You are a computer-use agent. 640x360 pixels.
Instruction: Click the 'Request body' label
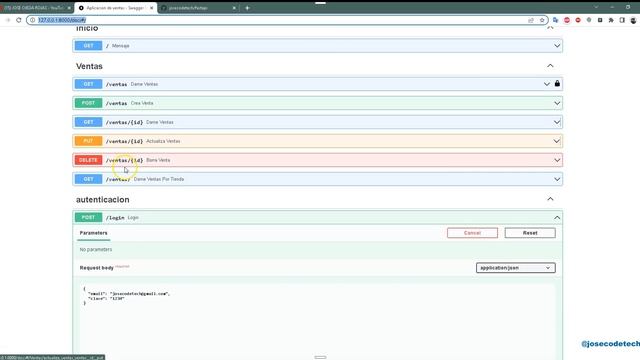tap(96, 268)
